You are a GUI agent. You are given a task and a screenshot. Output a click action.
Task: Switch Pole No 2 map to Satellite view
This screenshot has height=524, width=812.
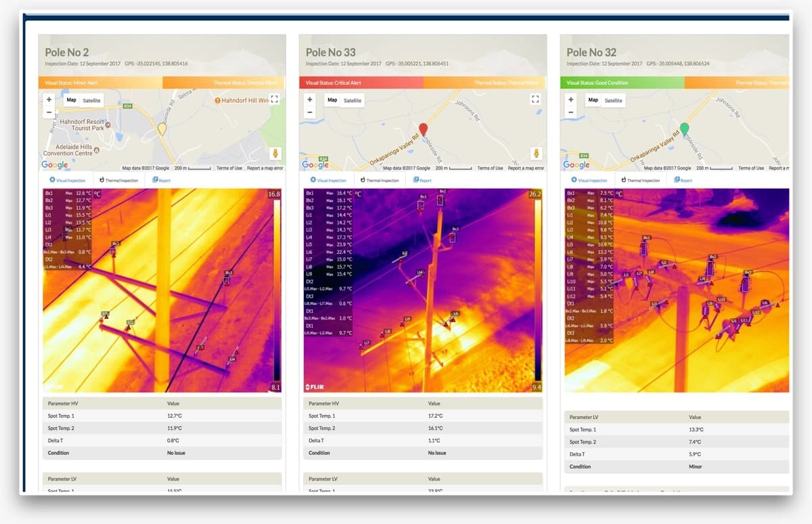[91, 100]
